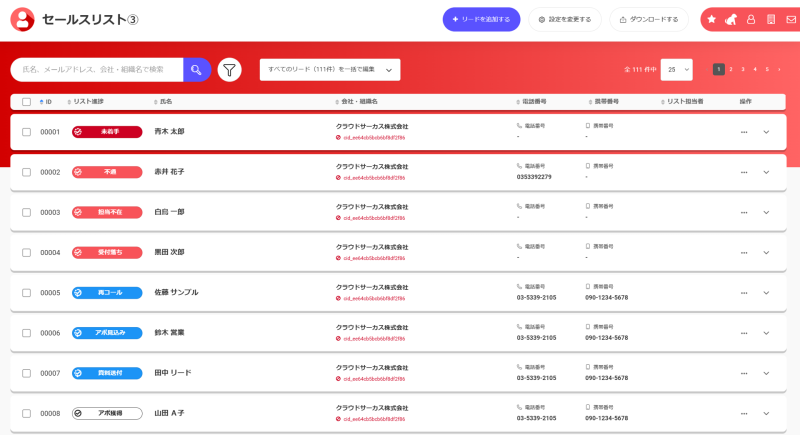
Task: Open the bulk edit all leads dropdown
Action: tap(330, 70)
